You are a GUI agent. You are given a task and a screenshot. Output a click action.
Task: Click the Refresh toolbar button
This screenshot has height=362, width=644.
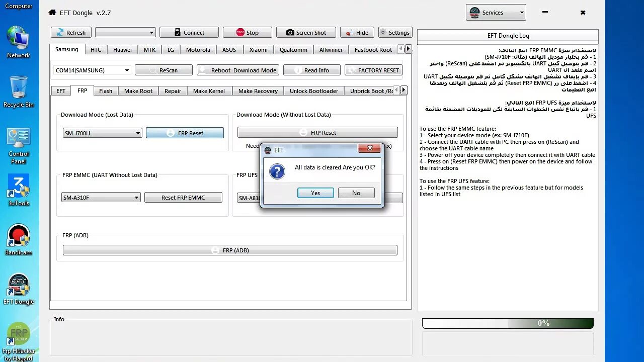71,32
